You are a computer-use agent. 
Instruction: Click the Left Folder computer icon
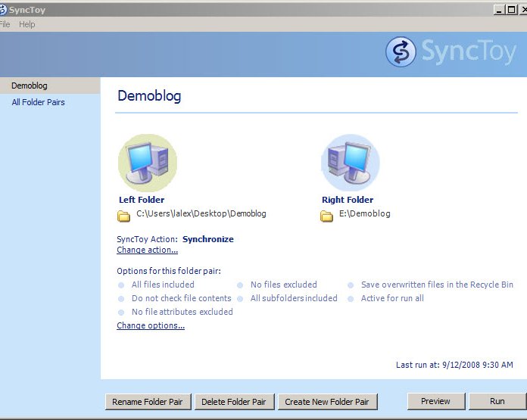(x=148, y=163)
